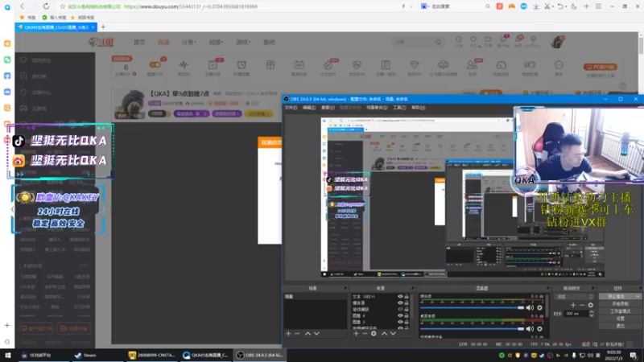Viewport: 644px width, 362px height.
Task: Remove transition with minus icon
Action: [582, 305]
